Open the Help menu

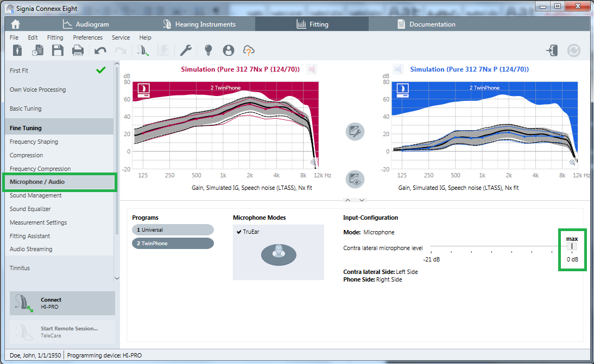(145, 37)
